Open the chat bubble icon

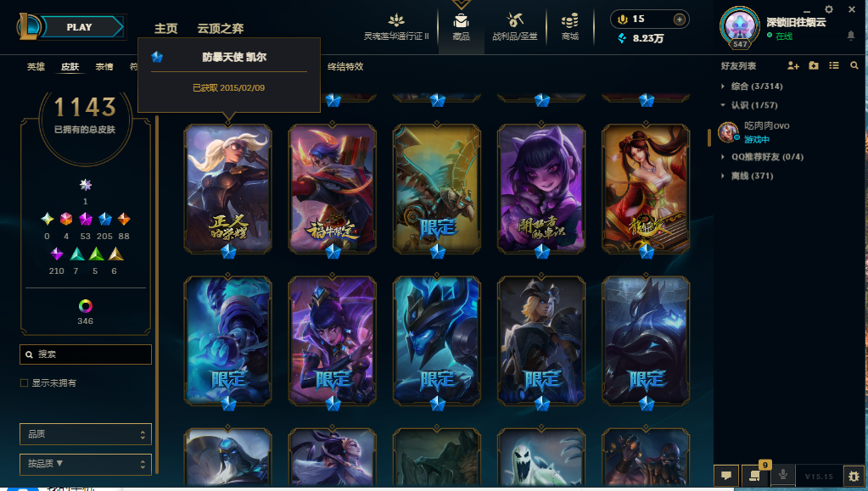pyautogui.click(x=726, y=476)
